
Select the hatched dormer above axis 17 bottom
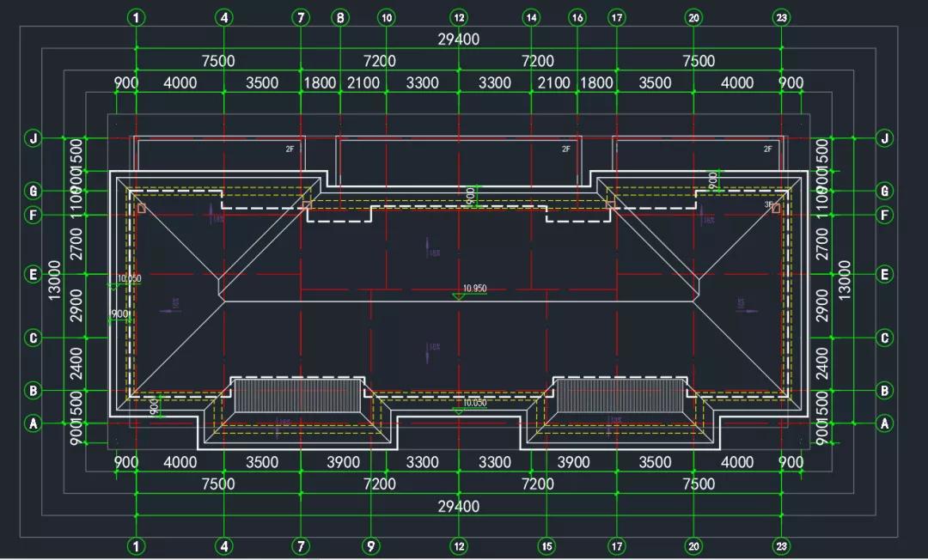(620, 396)
